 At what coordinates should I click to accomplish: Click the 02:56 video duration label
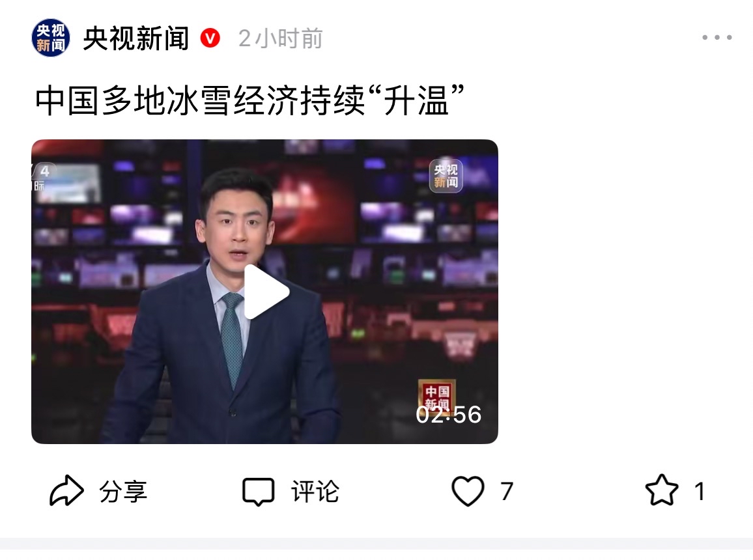point(449,415)
